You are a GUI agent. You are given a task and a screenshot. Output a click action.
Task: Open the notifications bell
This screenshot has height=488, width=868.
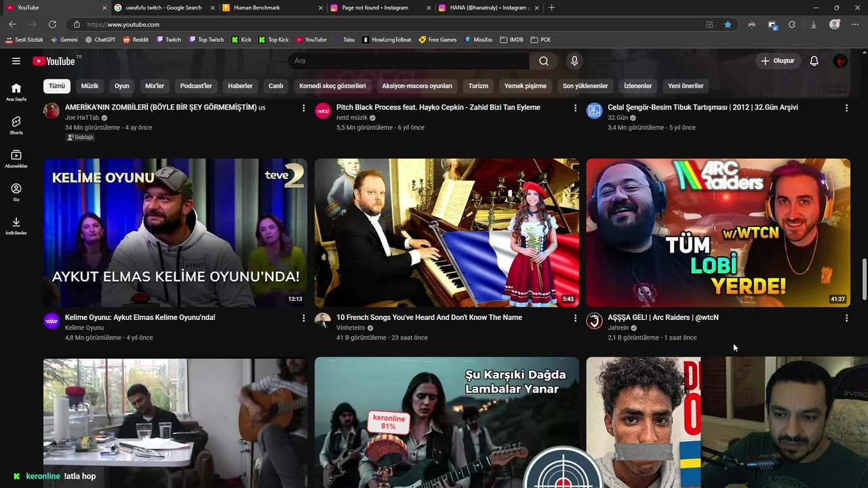(x=814, y=61)
